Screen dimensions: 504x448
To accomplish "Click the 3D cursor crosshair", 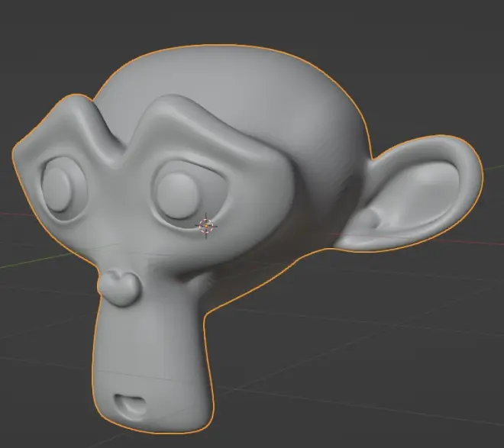I will (206, 226).
